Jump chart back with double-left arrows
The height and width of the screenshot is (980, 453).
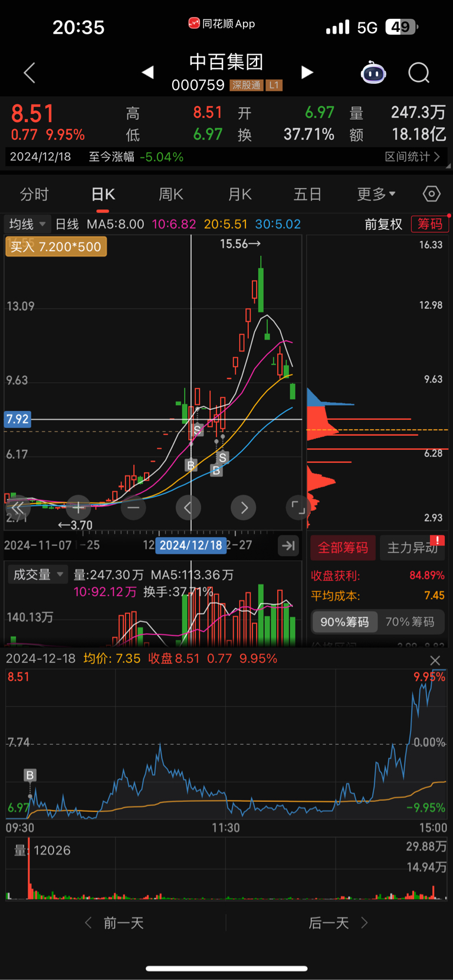(x=18, y=507)
